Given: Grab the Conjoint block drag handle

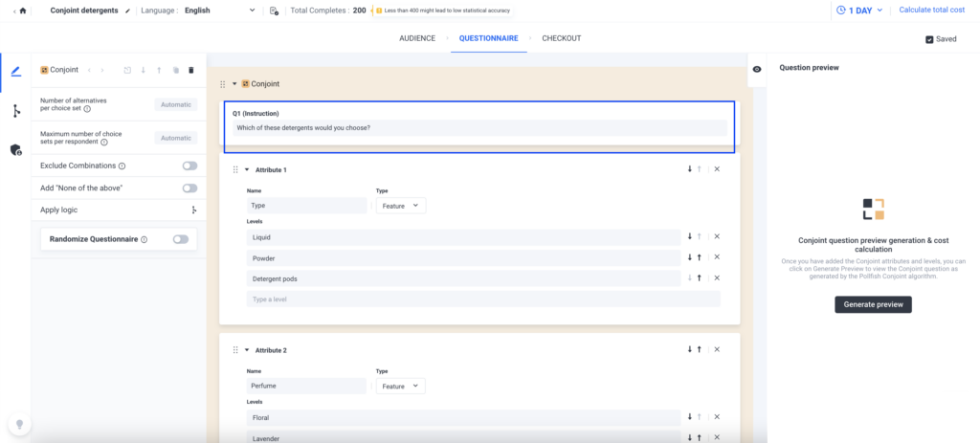Looking at the screenshot, I should pyautogui.click(x=222, y=84).
